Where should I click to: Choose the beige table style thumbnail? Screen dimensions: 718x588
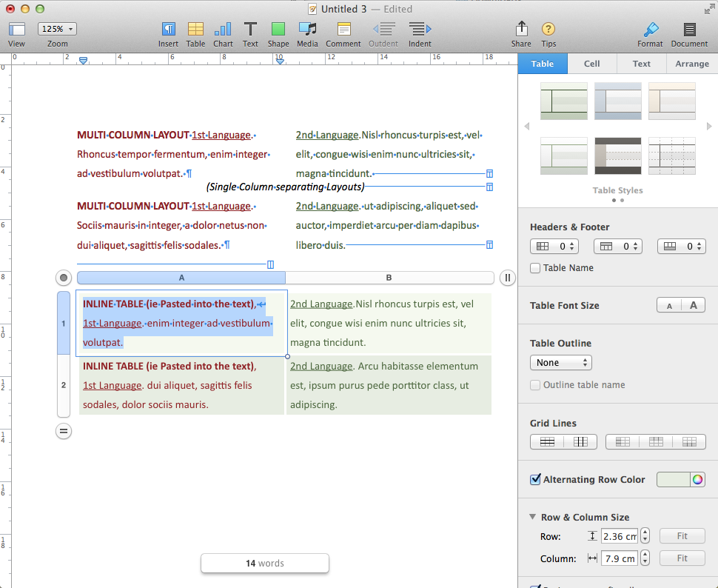click(672, 101)
